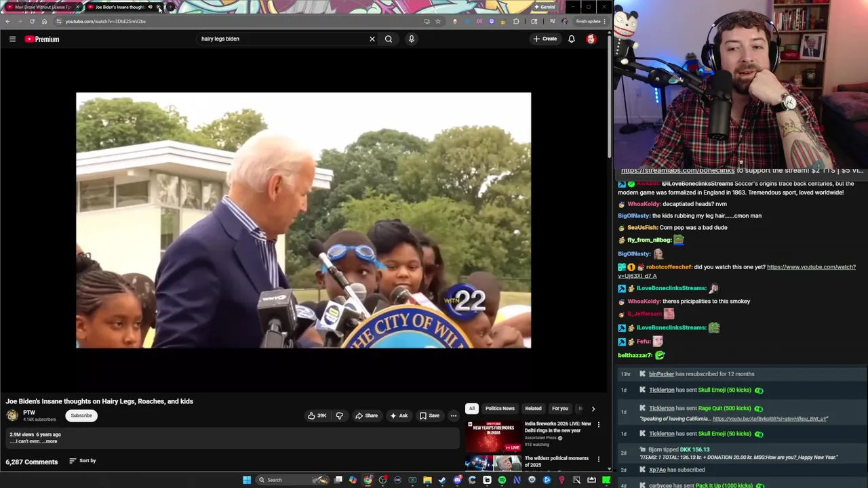Viewport: 868px width, 488px height.
Task: Open the Create menu button
Action: pos(545,39)
